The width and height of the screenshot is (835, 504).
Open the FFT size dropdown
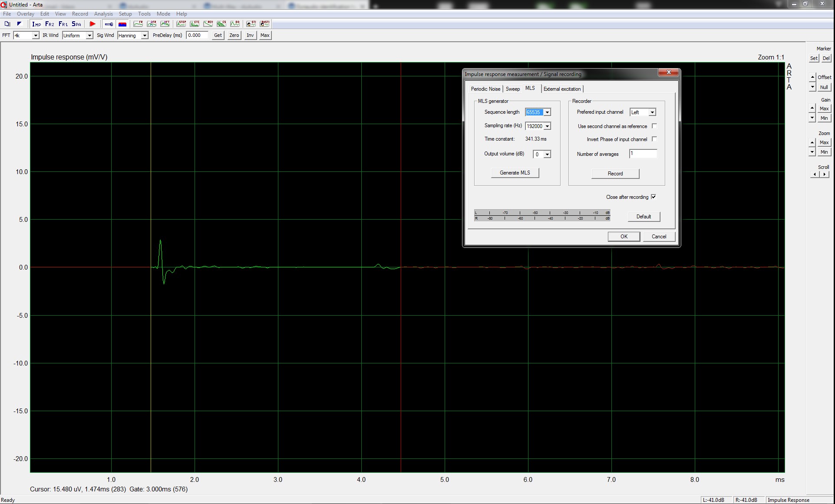36,36
